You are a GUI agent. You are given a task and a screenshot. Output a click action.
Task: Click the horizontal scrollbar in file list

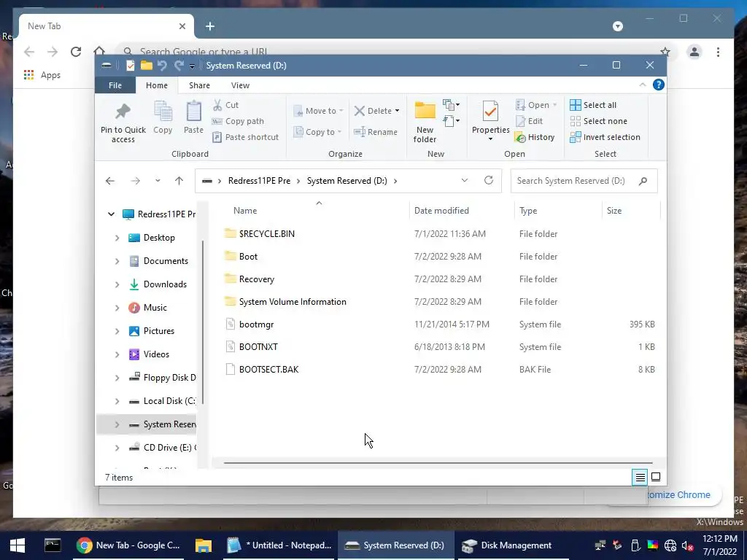[438, 462]
